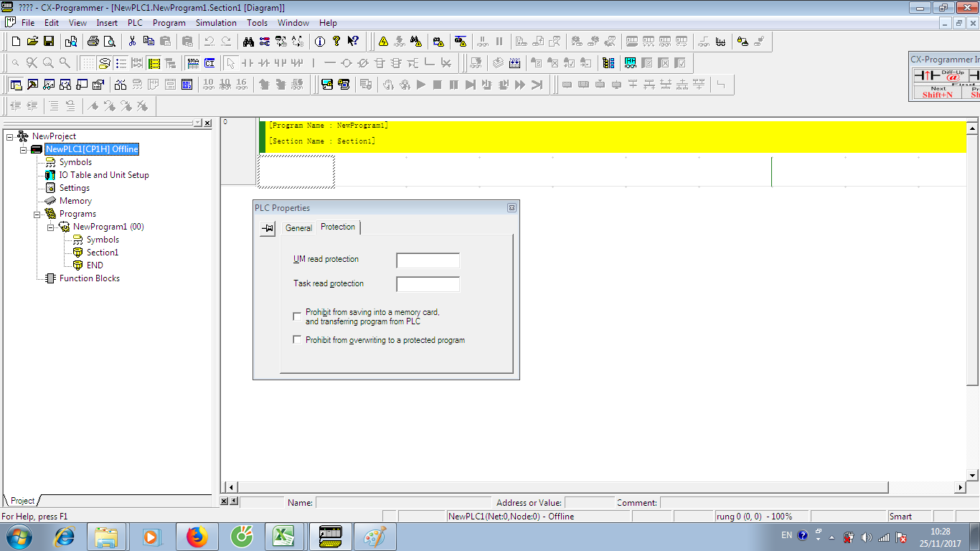Click the output window hammer icon
980x551 pixels.
pyautogui.click(x=32, y=85)
